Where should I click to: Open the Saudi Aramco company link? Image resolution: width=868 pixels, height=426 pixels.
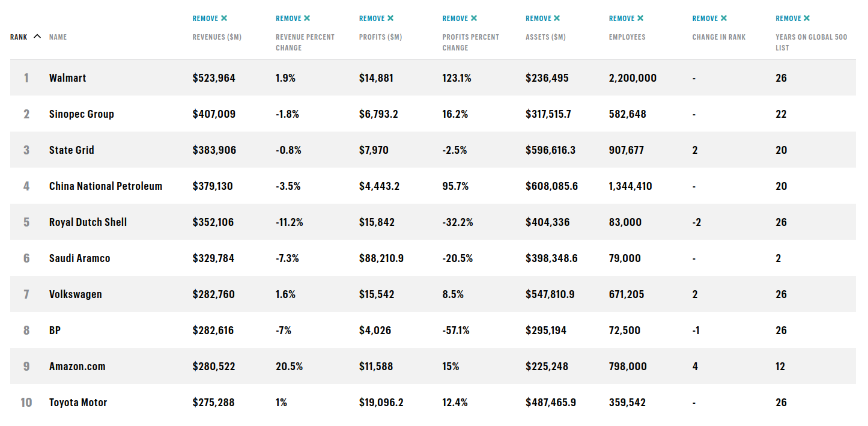(79, 258)
